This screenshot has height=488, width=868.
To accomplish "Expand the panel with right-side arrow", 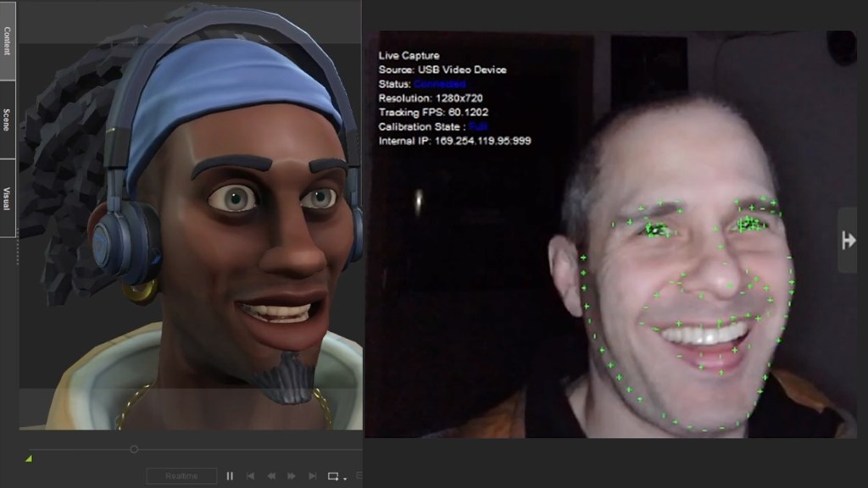I will tap(848, 241).
